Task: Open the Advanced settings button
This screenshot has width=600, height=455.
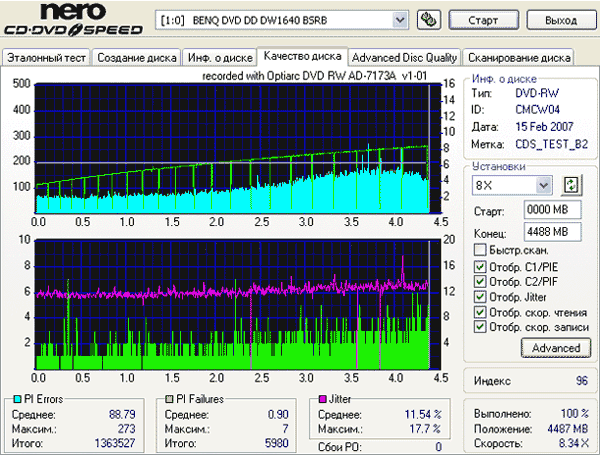Action: [555, 347]
